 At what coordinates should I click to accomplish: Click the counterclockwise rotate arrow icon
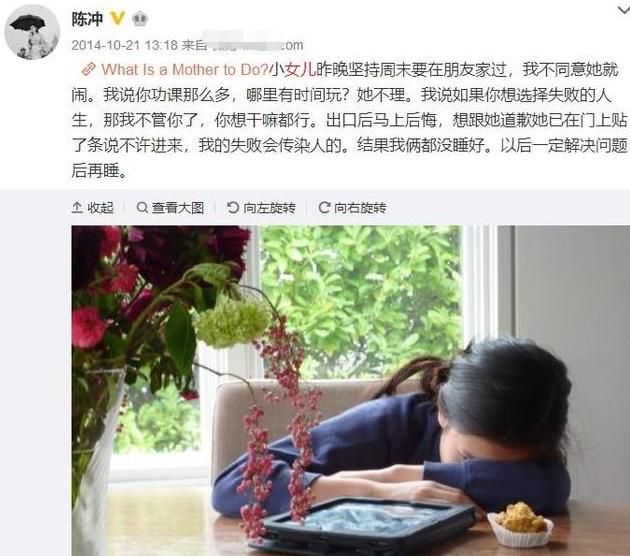pos(233,208)
